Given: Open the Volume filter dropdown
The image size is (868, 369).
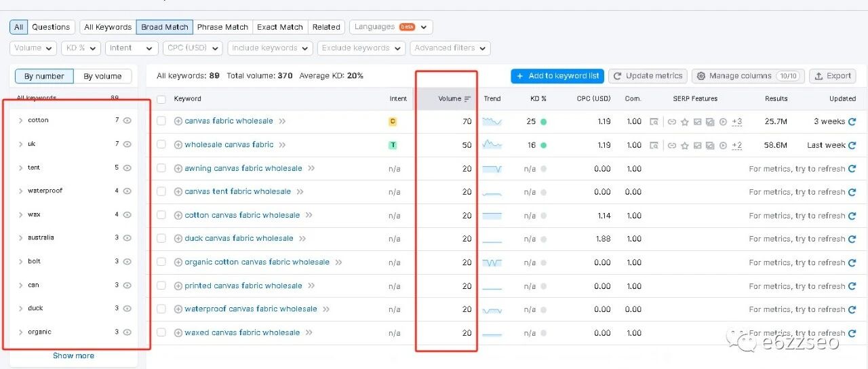Looking at the screenshot, I should pyautogui.click(x=33, y=48).
